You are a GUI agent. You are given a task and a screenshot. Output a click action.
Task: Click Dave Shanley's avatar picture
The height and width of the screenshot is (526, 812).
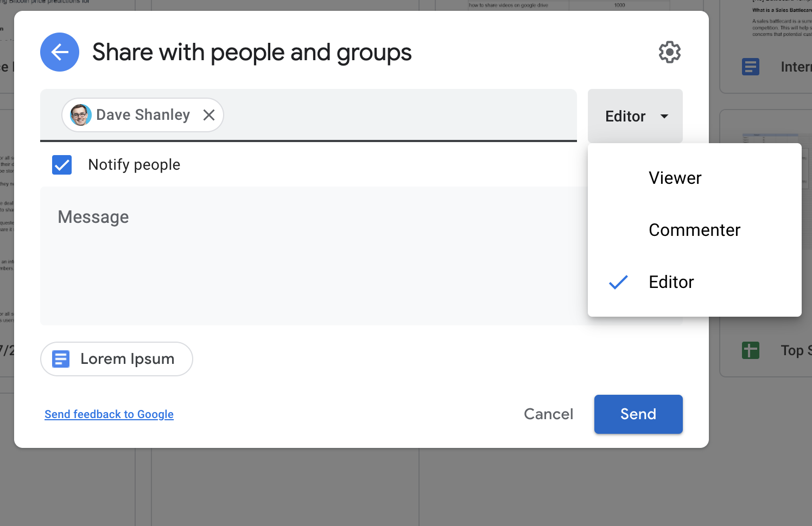(81, 115)
